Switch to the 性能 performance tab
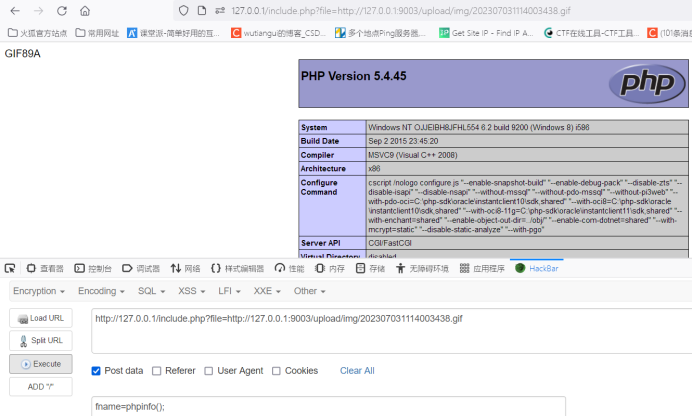Viewport: 692px width, 416px height. pyautogui.click(x=289, y=268)
